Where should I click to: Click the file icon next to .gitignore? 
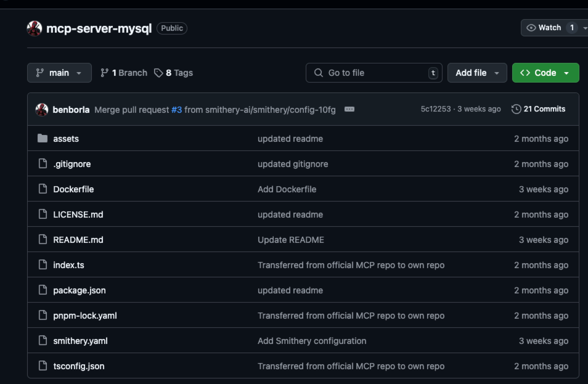coord(43,163)
